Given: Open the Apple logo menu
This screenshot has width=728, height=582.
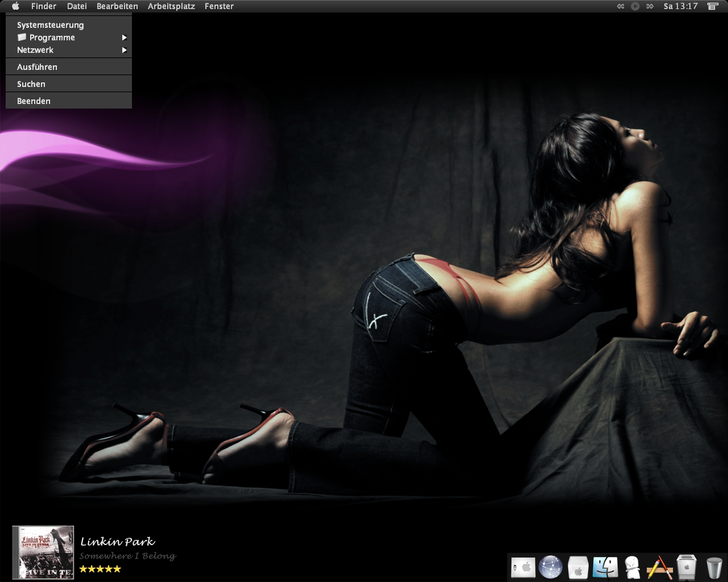Looking at the screenshot, I should (x=15, y=6).
